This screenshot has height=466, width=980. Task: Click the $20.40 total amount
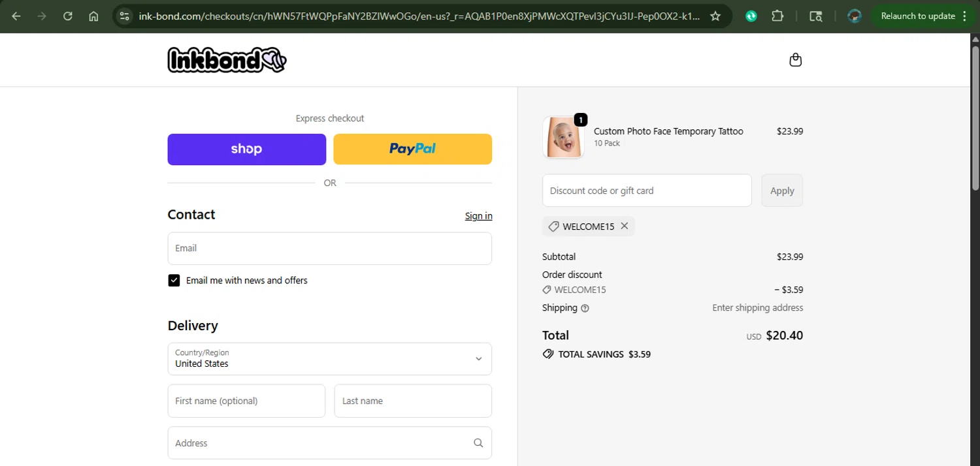pyautogui.click(x=785, y=335)
